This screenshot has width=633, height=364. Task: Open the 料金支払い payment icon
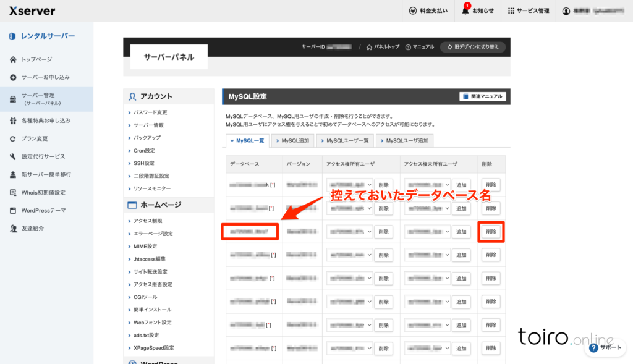tap(413, 11)
